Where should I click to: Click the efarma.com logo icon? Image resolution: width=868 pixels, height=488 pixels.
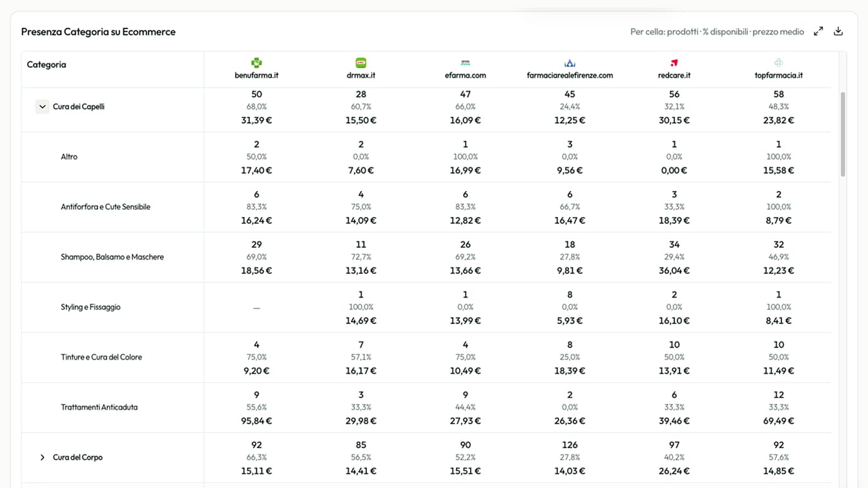[x=465, y=63]
